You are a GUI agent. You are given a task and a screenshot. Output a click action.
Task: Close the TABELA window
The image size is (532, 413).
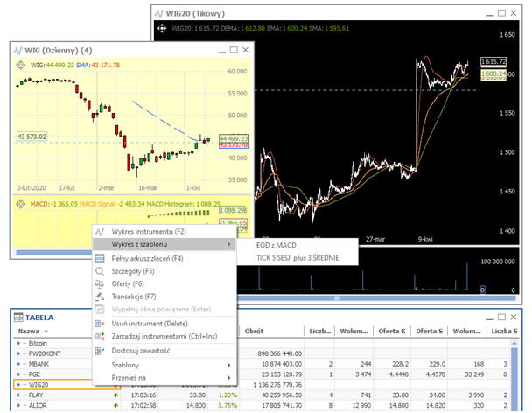pos(514,317)
